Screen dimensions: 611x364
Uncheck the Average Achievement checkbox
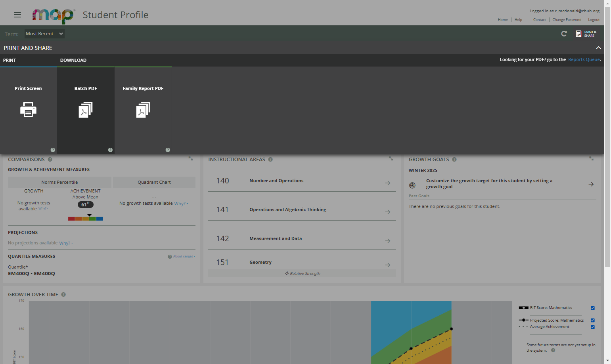pyautogui.click(x=593, y=327)
